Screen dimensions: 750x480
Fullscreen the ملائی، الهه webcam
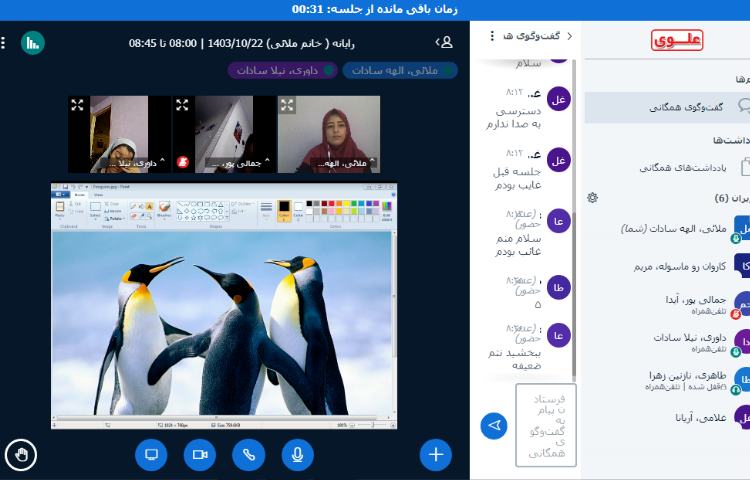287,105
